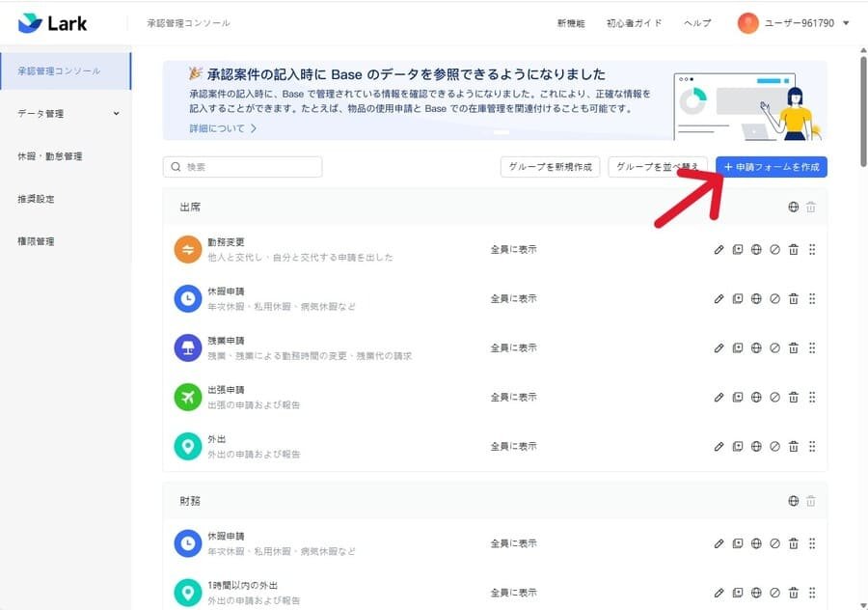
Task: Disable the 休暇申請 form in 財務 group
Action: pos(774,542)
